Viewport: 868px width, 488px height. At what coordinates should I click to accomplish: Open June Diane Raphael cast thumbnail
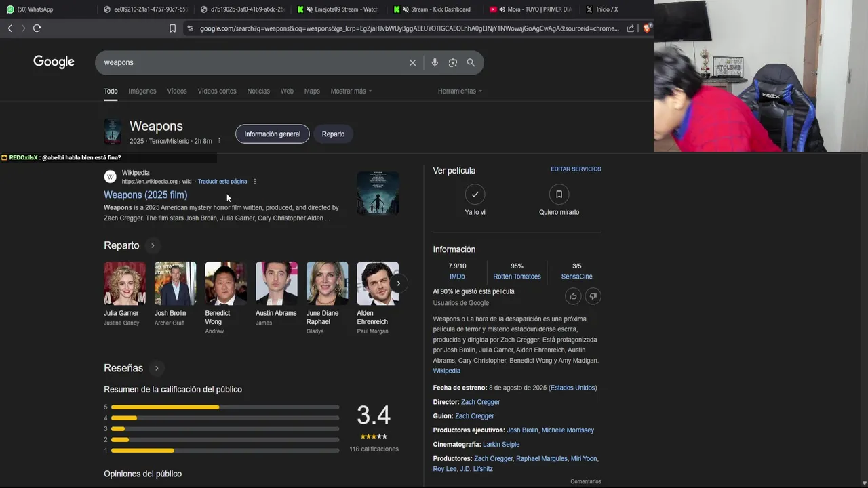point(327,283)
